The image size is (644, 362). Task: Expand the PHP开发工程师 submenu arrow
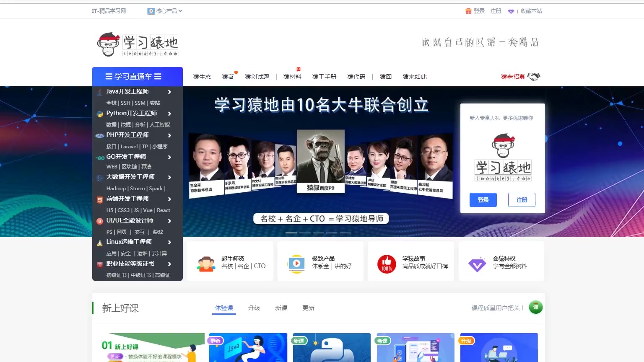(169, 135)
